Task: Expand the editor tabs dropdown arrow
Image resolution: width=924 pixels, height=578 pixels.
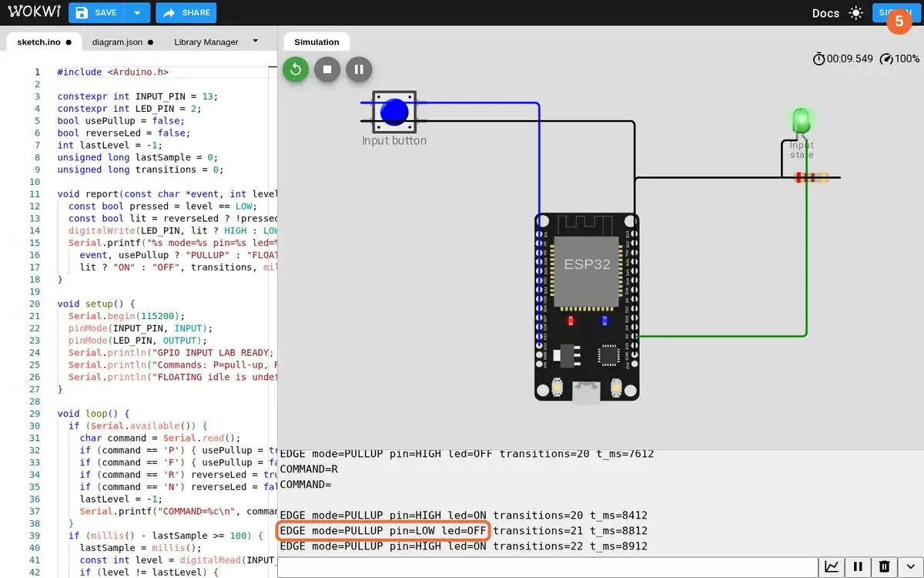Action: (256, 41)
